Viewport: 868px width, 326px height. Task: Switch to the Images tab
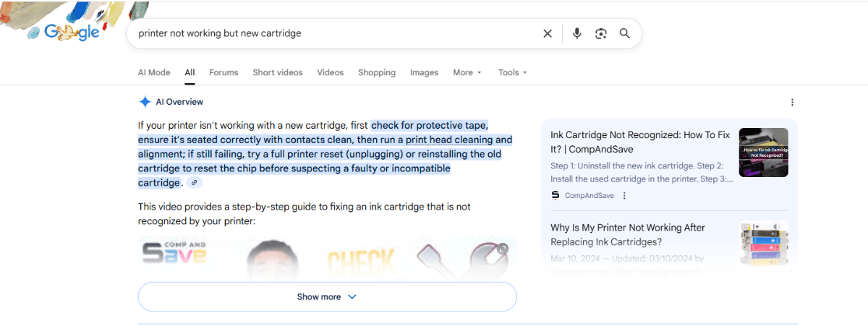(424, 72)
